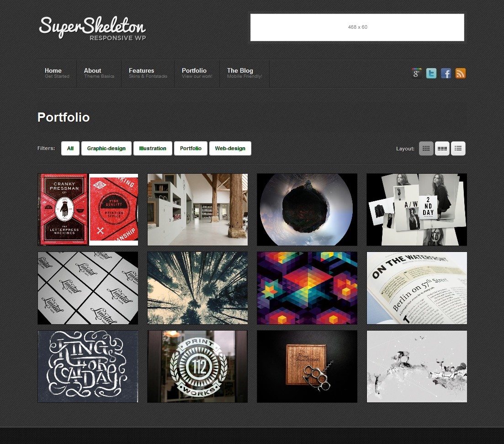Image resolution: width=504 pixels, height=444 pixels.
Task: Open the About menu item
Action: point(99,73)
